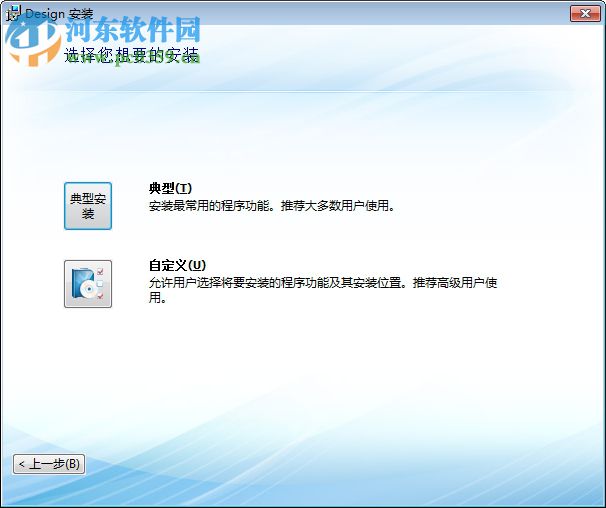Screen dimensions: 606x508
Task: Click the heading 选择您想要的安装
Action: click(x=131, y=55)
